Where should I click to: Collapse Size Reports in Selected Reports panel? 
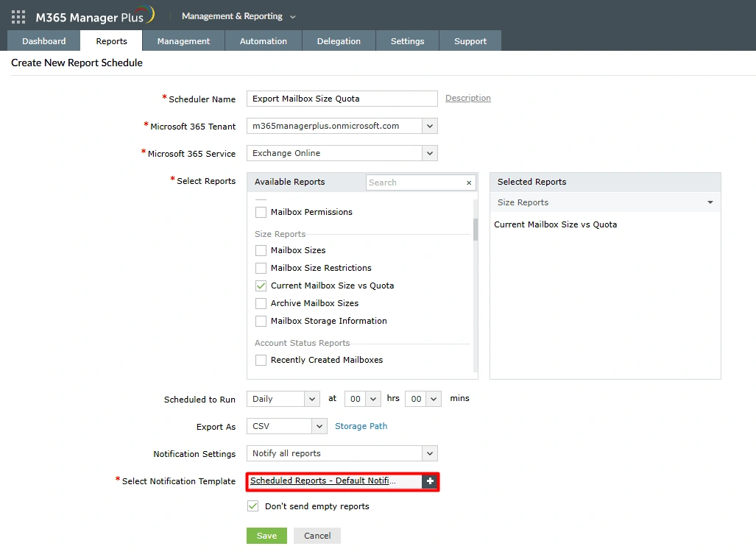709,202
